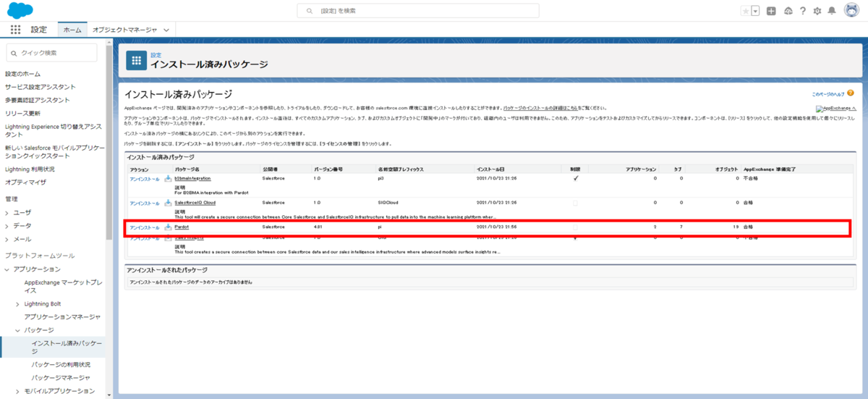Viewport: 868px width, 399px height.
Task: Click the 制限 checkbox for SalesforceIQ Cloud
Action: (576, 203)
